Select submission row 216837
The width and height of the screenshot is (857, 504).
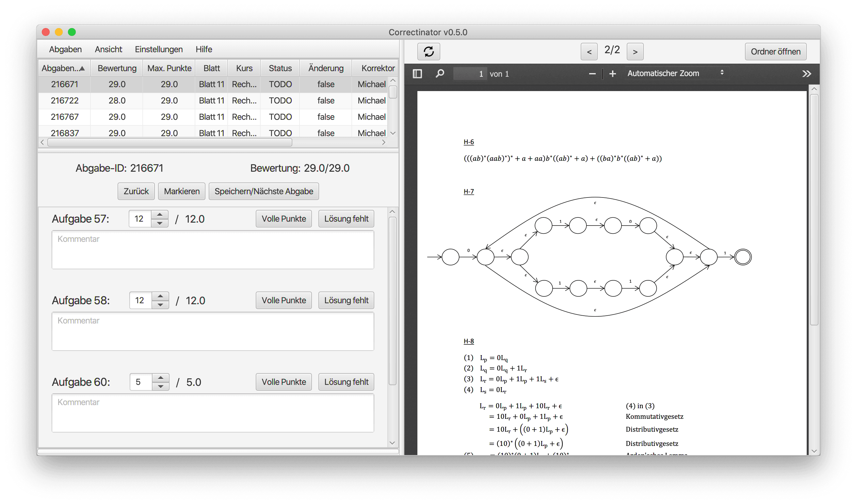213,132
